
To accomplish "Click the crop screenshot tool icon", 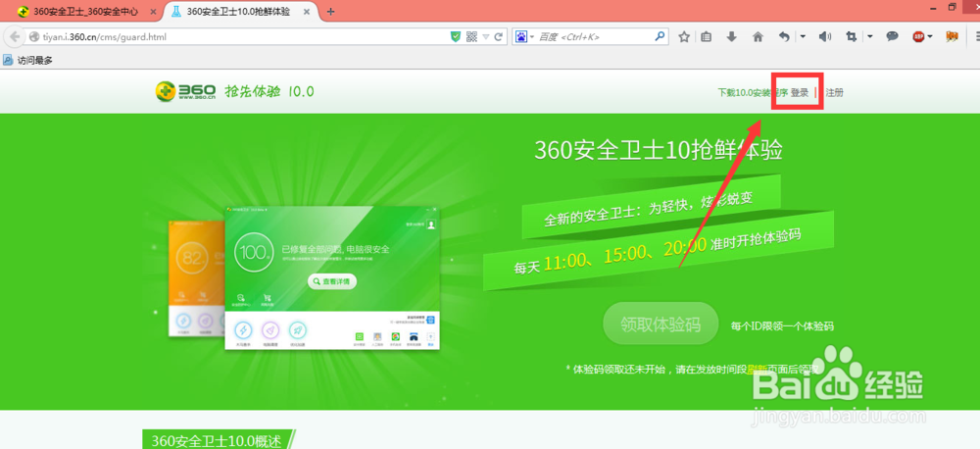I will coord(852,37).
